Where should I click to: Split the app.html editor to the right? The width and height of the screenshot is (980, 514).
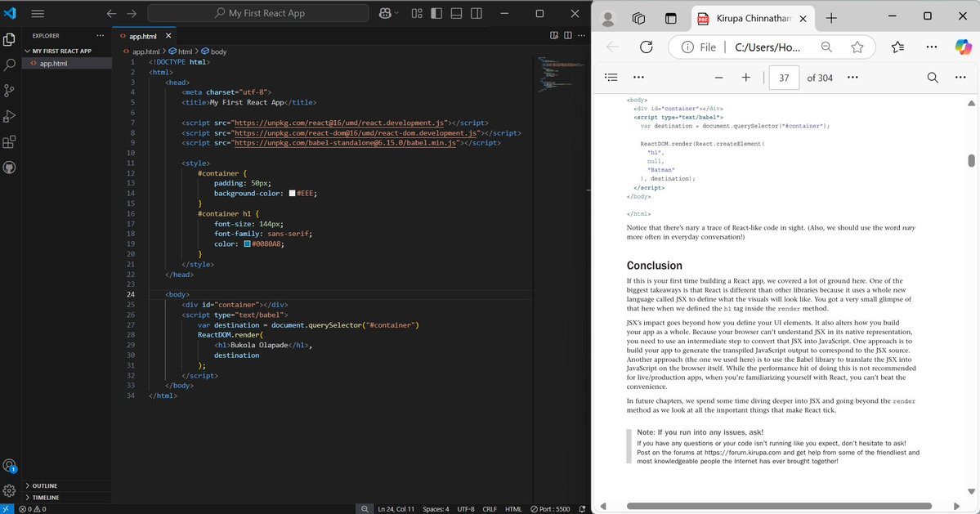pos(567,36)
